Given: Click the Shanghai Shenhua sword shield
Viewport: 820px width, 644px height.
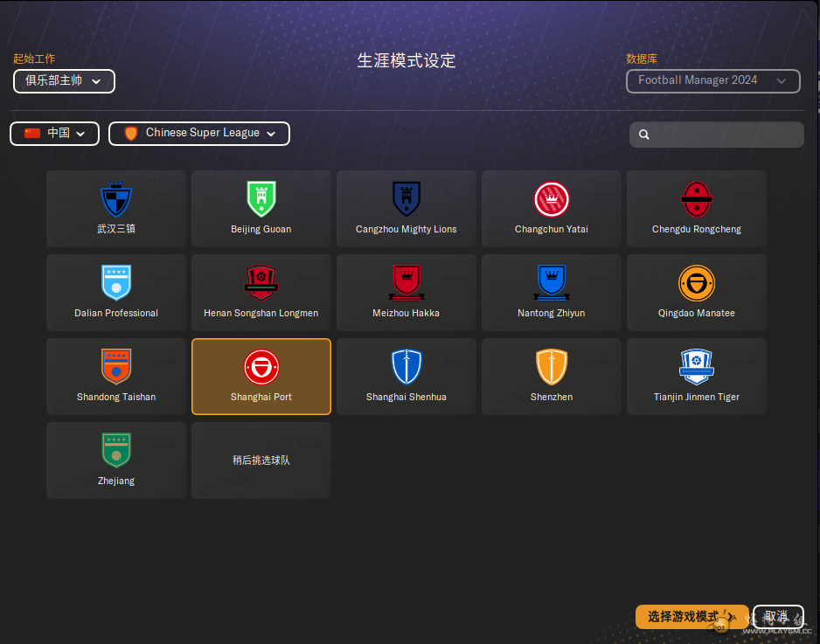Looking at the screenshot, I should coord(407,367).
